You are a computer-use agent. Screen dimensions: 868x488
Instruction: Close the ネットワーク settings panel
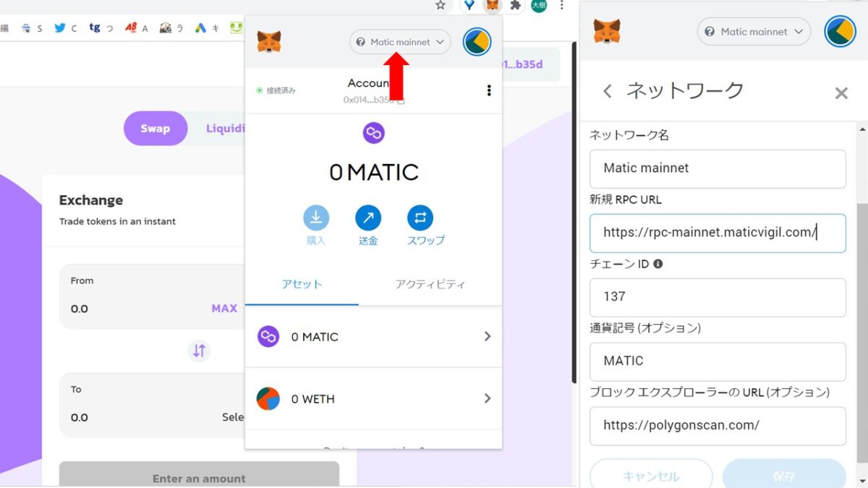[x=841, y=93]
